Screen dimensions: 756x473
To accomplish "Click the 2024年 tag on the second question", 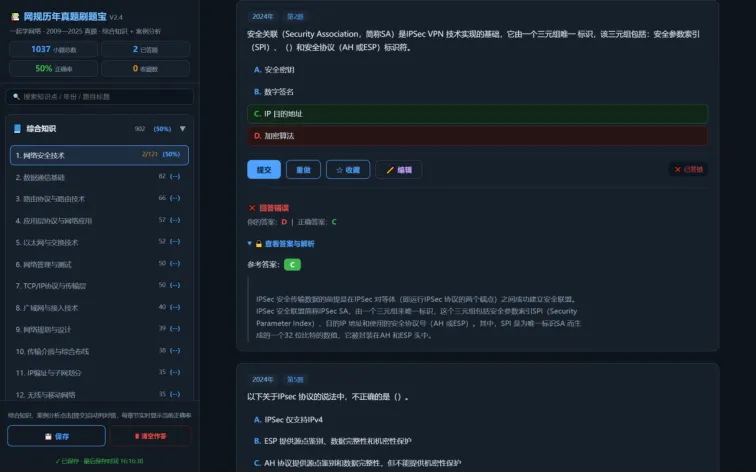I will [263, 379].
